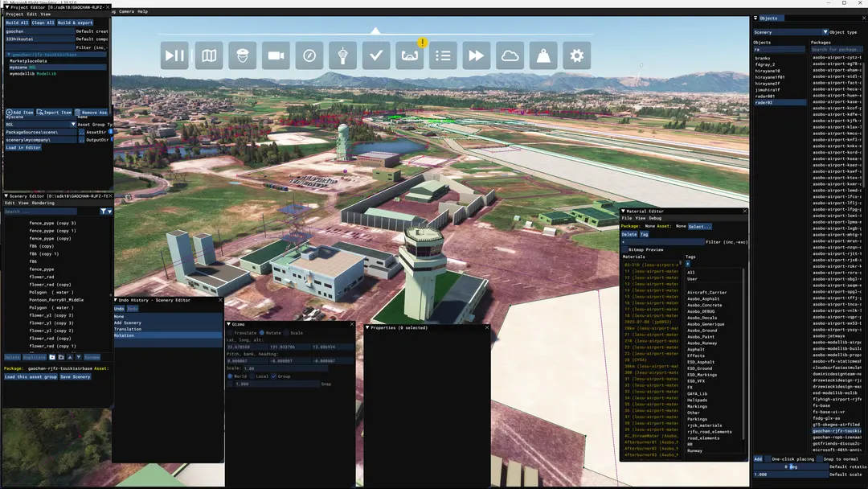This screenshot has height=489, width=868.
Task: Open the VFR map toolbar icon
Action: click(x=209, y=55)
